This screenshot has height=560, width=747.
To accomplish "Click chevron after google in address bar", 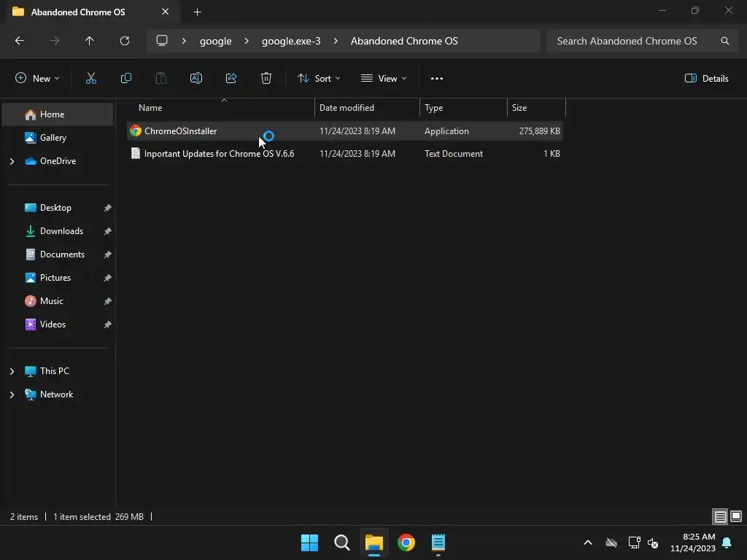I will tap(247, 41).
